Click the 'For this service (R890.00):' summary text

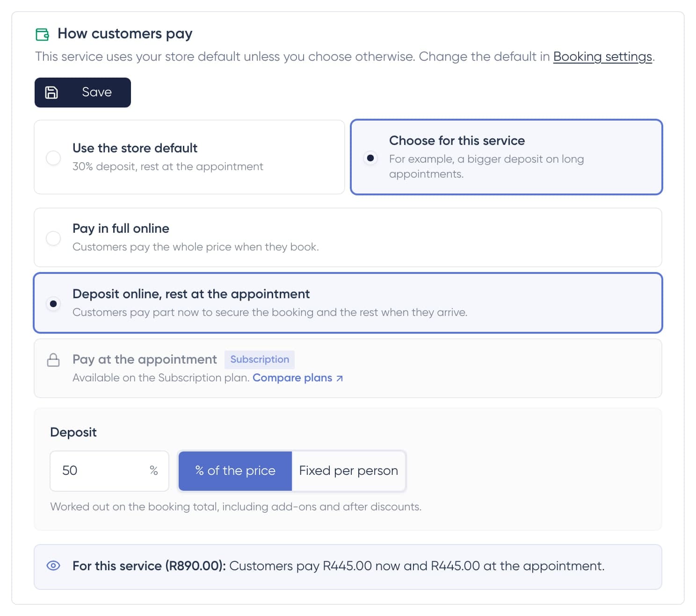[149, 566]
